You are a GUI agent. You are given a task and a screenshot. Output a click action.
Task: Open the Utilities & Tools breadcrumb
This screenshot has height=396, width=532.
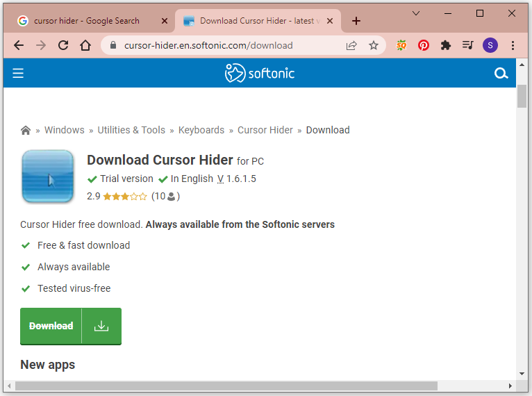click(x=131, y=130)
